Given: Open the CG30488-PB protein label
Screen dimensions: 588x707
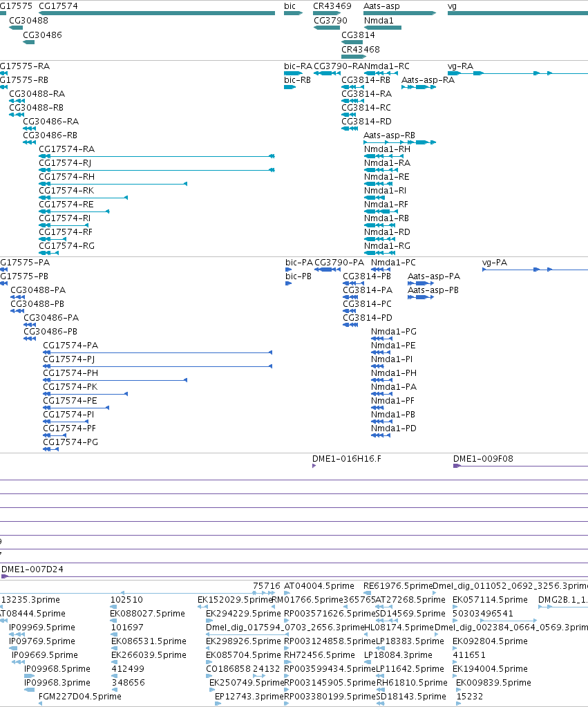Looking at the screenshot, I should pos(37,303).
